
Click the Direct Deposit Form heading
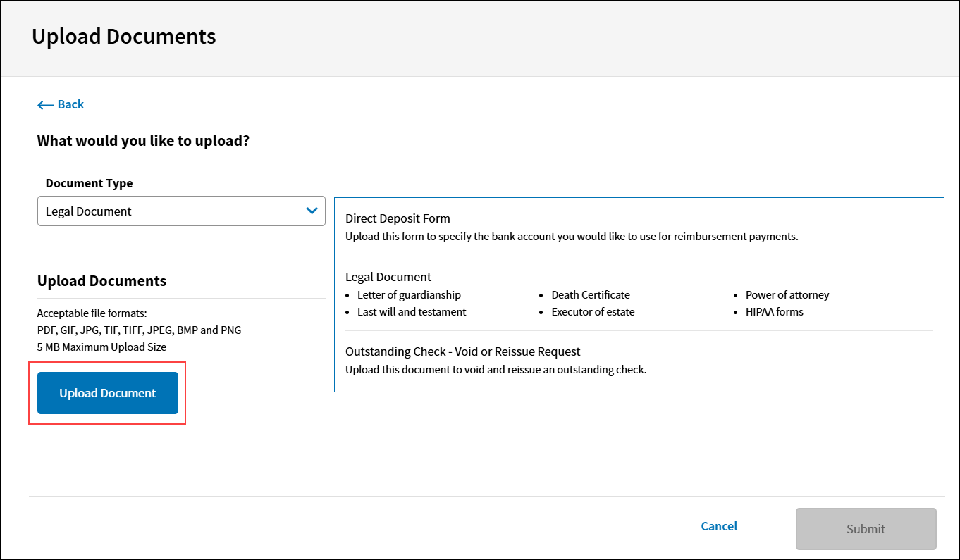coord(398,218)
